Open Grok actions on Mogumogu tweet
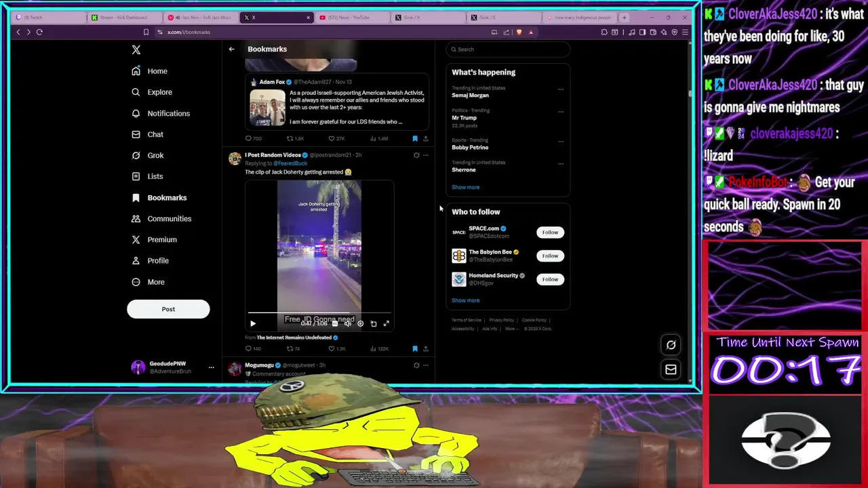The width and height of the screenshot is (868, 488). (416, 365)
